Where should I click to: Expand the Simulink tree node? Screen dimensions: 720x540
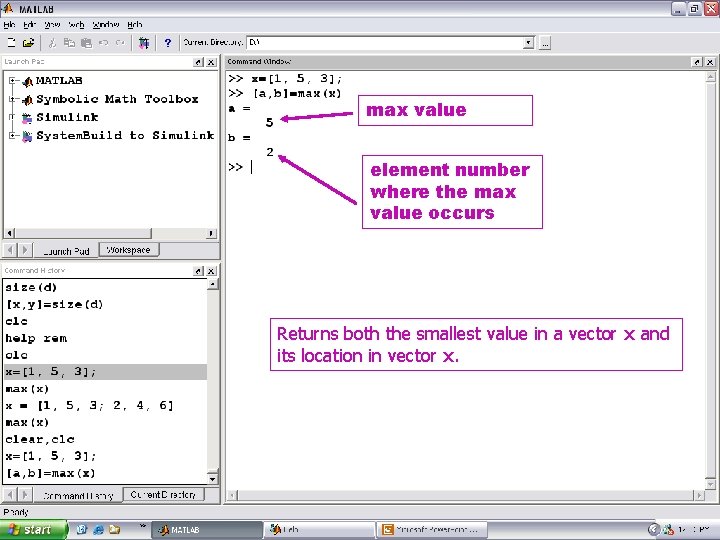point(13,117)
